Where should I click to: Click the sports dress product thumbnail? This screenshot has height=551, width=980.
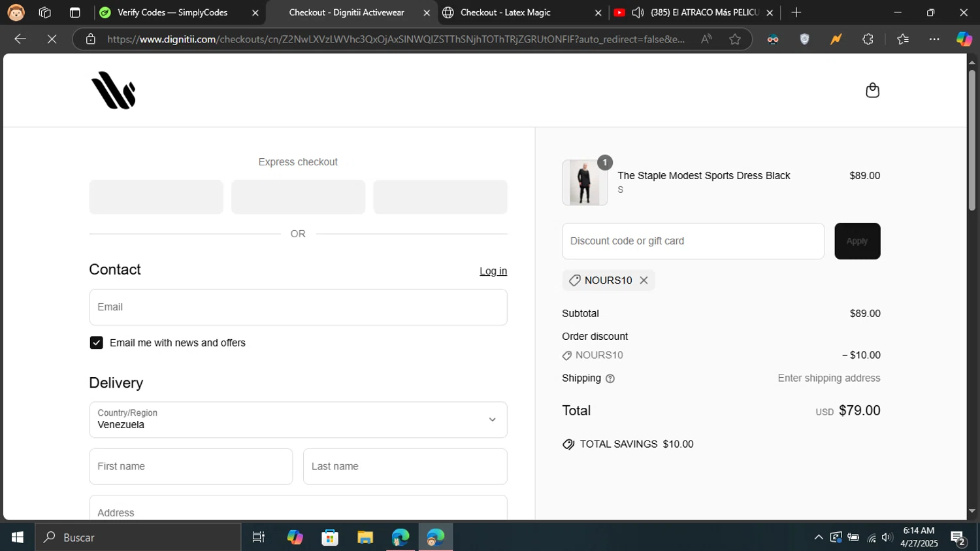point(585,182)
